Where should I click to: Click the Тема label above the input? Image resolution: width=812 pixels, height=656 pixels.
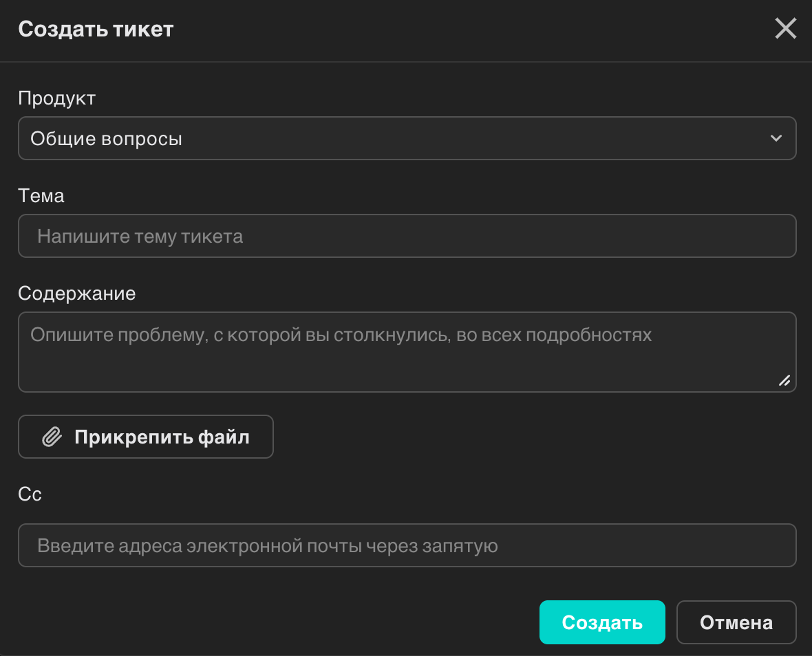pos(41,195)
